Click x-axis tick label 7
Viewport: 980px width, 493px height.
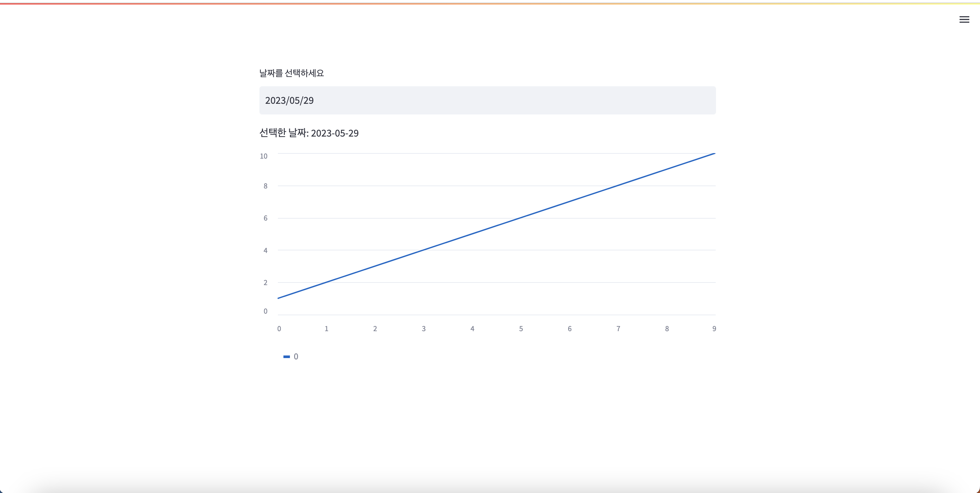[618, 329]
